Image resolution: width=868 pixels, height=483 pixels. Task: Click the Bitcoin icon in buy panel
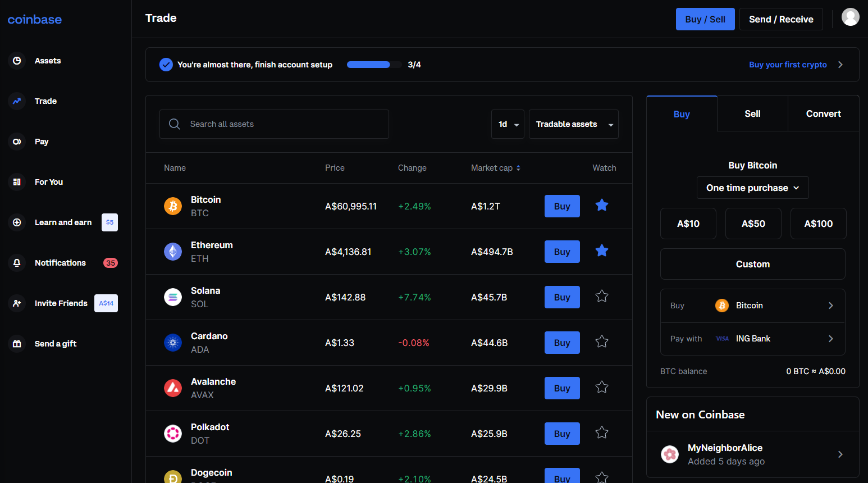click(x=722, y=306)
